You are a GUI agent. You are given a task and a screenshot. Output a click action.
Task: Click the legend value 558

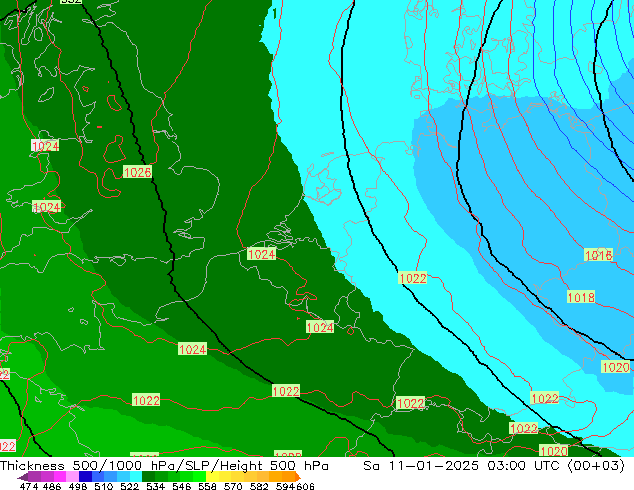tap(207, 486)
